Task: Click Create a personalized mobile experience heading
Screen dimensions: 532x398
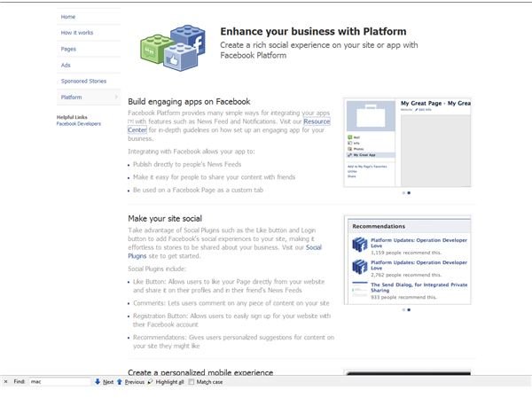Action: coord(200,372)
